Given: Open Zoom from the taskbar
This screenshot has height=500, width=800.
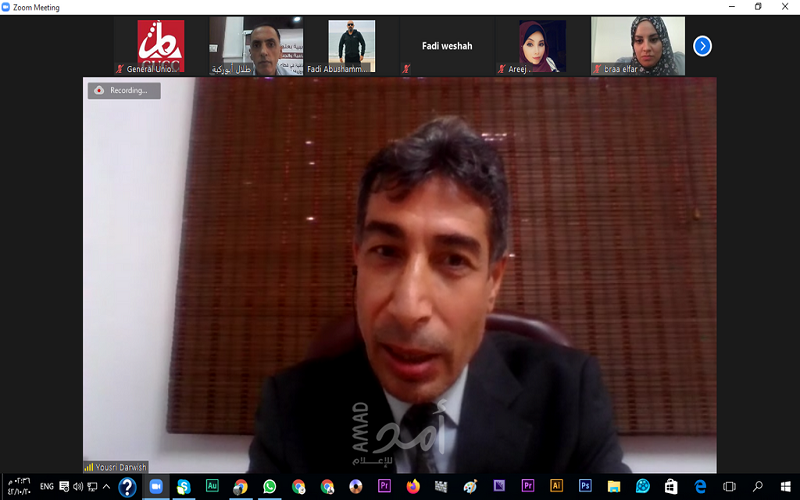Looking at the screenshot, I should tap(156, 487).
